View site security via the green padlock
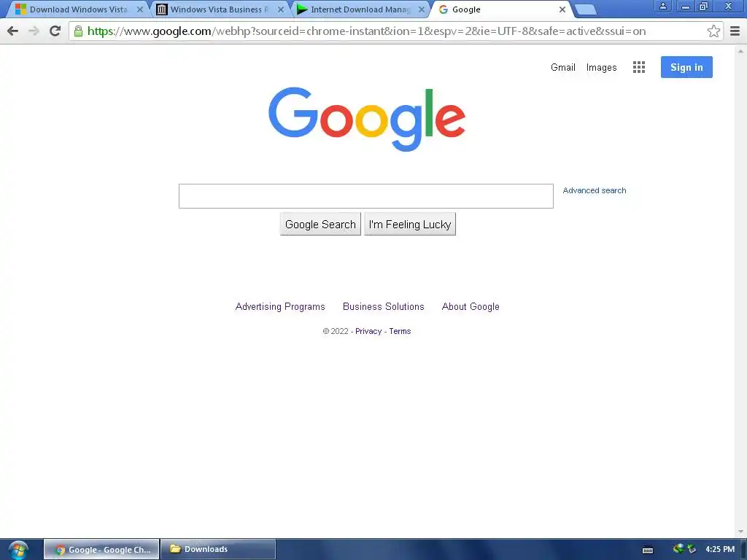This screenshot has height=560, width=747. pyautogui.click(x=78, y=31)
